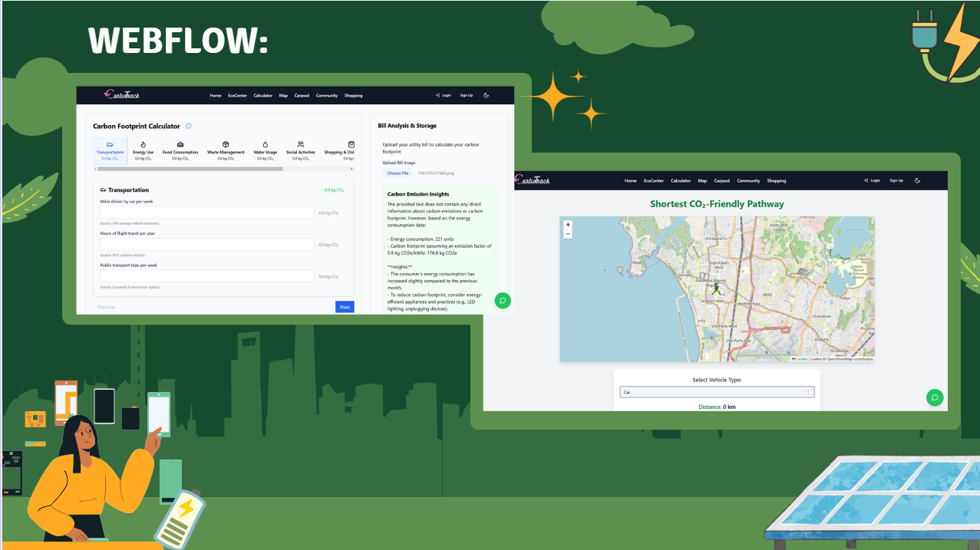Click the category tabs horizontal scrollbar
The height and width of the screenshot is (550, 980).
pyautogui.click(x=190, y=169)
